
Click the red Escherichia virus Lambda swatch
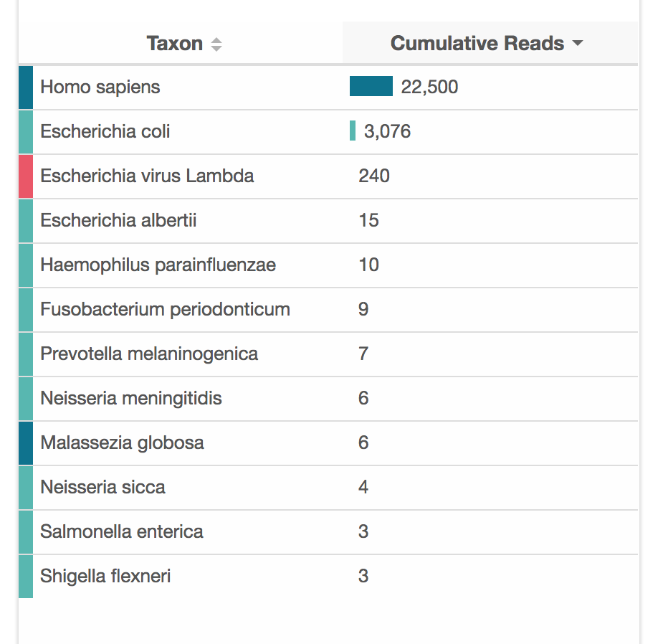26,176
